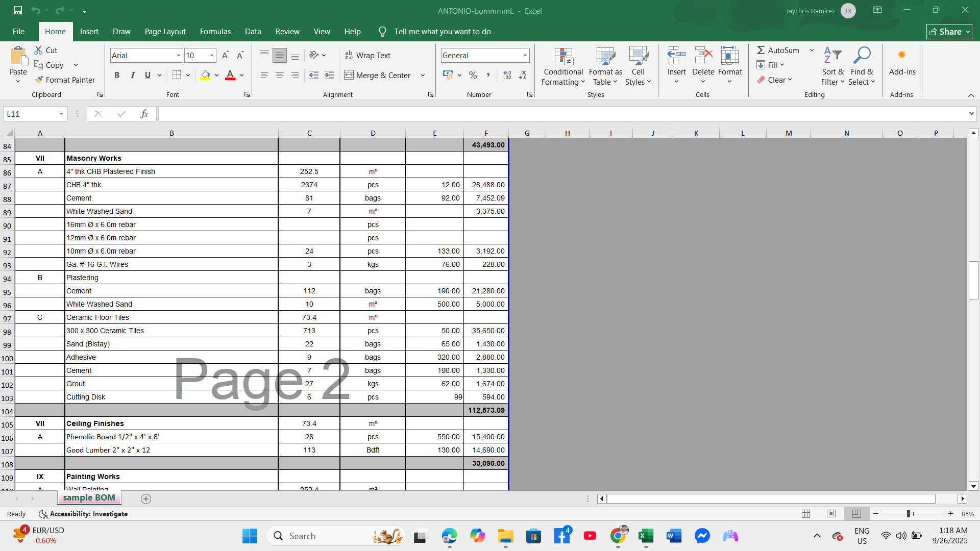
Task: Expand the General number format dropdown
Action: click(525, 55)
